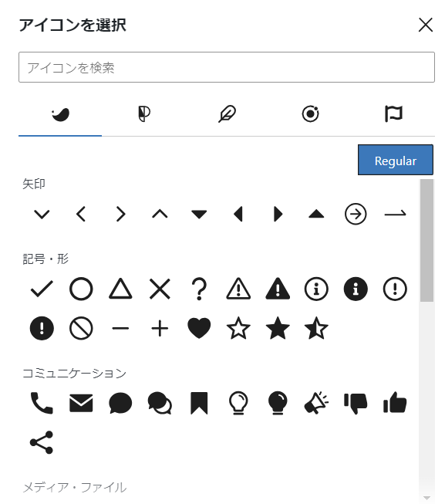Switch to the Phosphor icon tab
Screen dimensions: 445x504
coord(143,113)
